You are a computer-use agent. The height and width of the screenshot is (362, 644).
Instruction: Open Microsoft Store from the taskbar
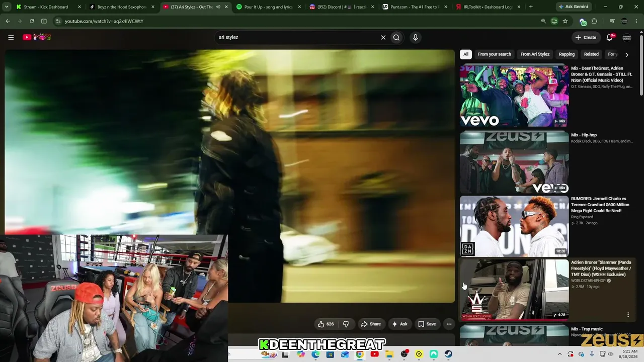pyautogui.click(x=330, y=354)
